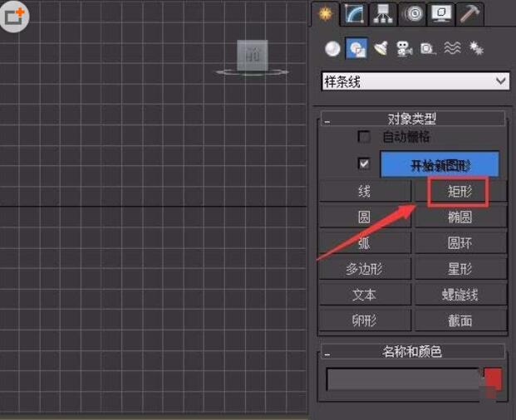Screen dimensions: 516x420
Task: Click the object name input field
Action: (x=402, y=379)
